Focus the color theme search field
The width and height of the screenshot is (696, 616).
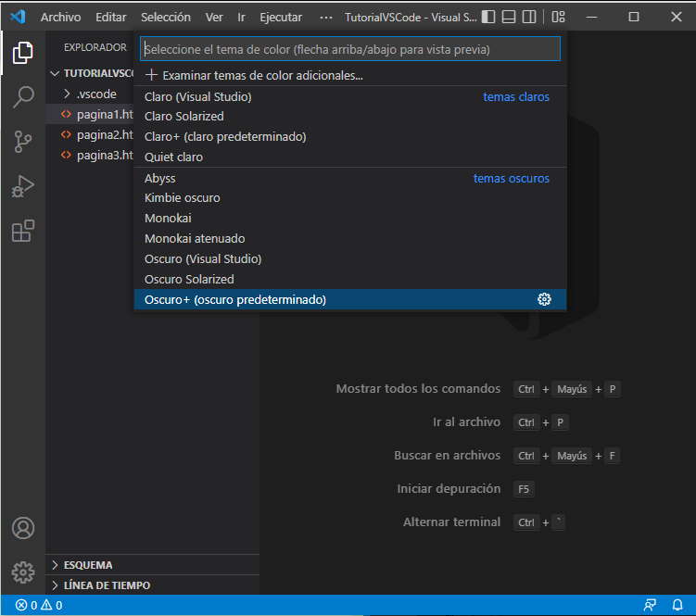coord(350,49)
